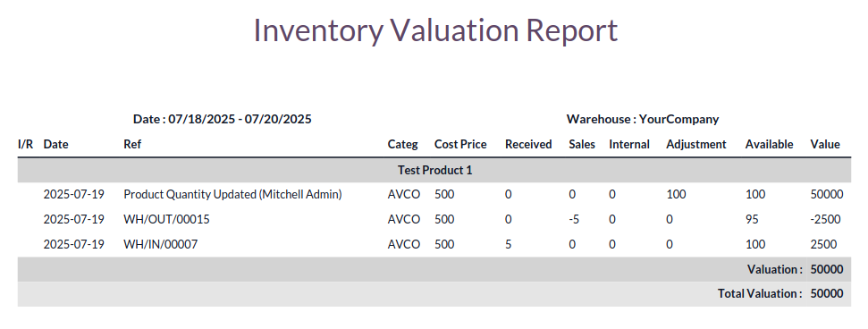Viewport: 868px width, 329px height.
Task: Click the Product Quantity Updated (Mitchell Admin) reference
Action: (x=232, y=194)
